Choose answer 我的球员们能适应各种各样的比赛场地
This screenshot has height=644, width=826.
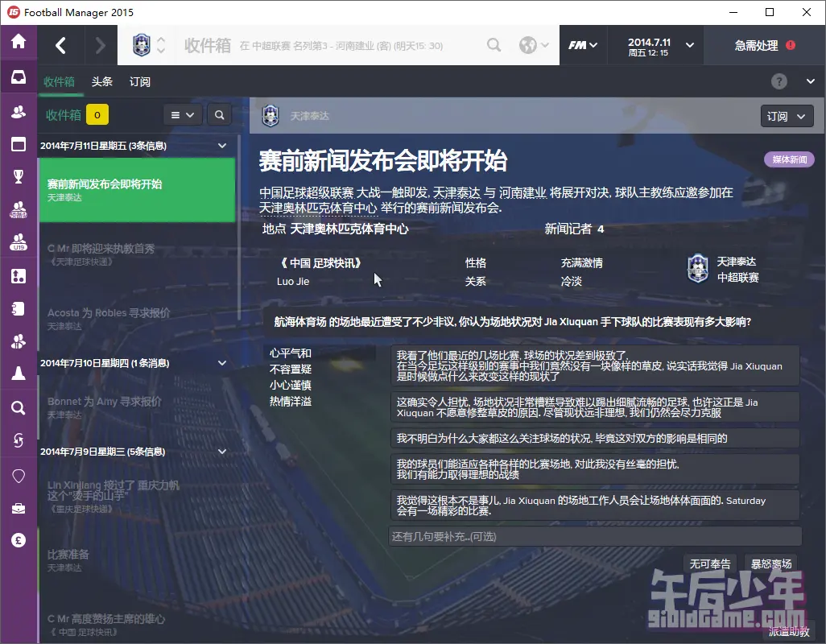595,469
